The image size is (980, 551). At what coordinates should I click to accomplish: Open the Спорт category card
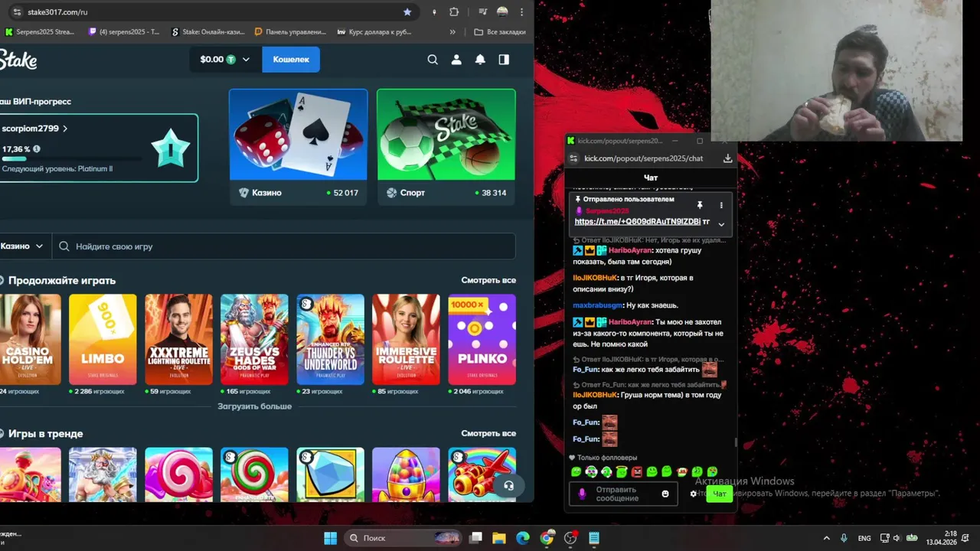446,147
